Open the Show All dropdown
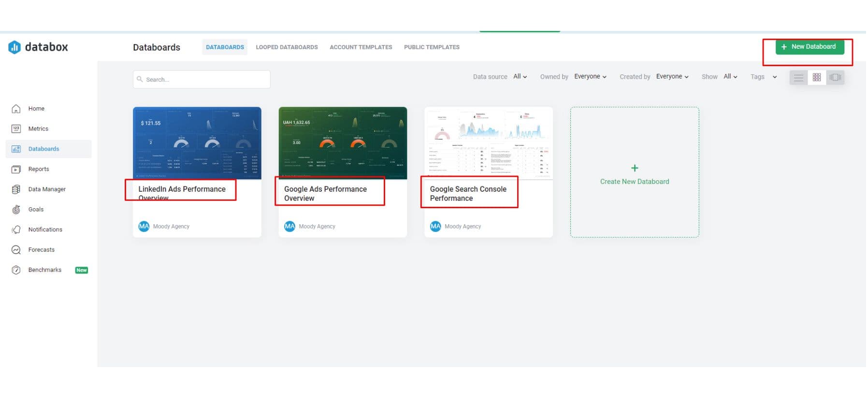Image resolution: width=868 pixels, height=398 pixels. tap(730, 77)
